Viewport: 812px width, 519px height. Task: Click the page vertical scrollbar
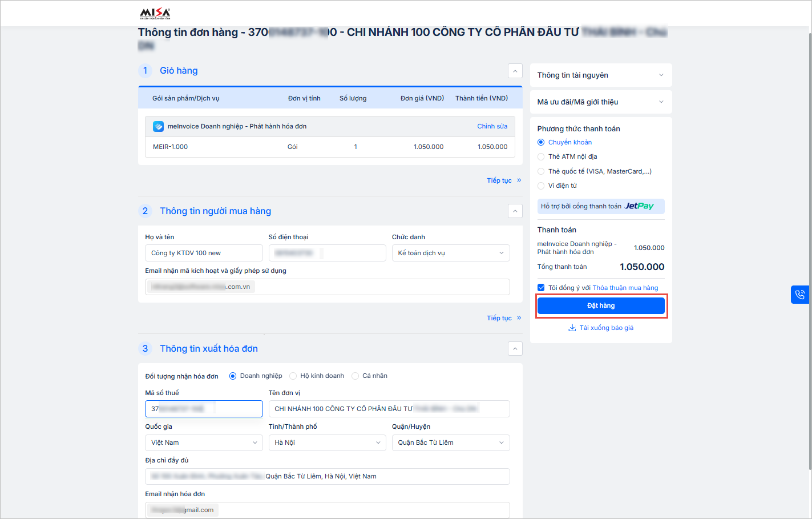[810, 251]
